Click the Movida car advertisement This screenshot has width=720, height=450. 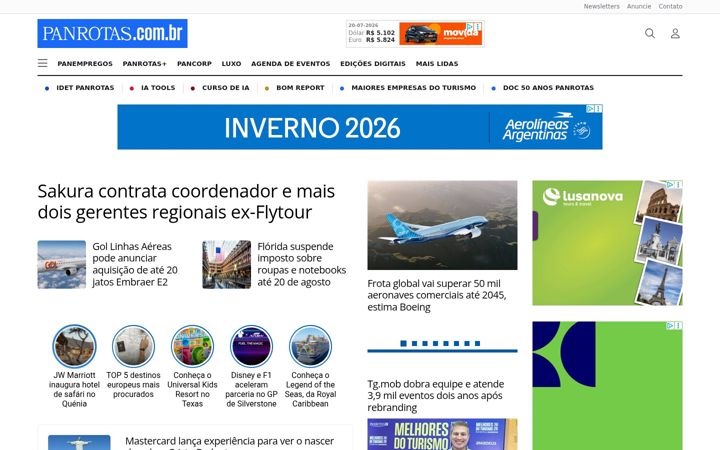point(440,34)
